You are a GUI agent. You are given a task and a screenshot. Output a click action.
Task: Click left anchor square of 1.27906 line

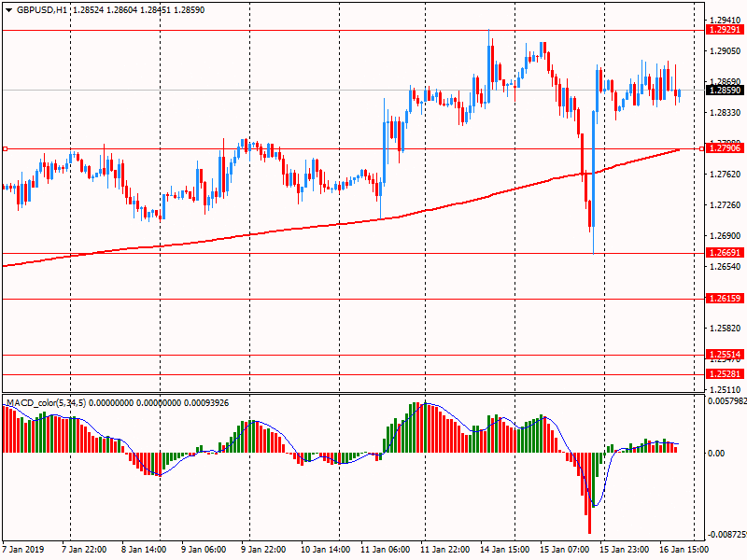[5, 148]
